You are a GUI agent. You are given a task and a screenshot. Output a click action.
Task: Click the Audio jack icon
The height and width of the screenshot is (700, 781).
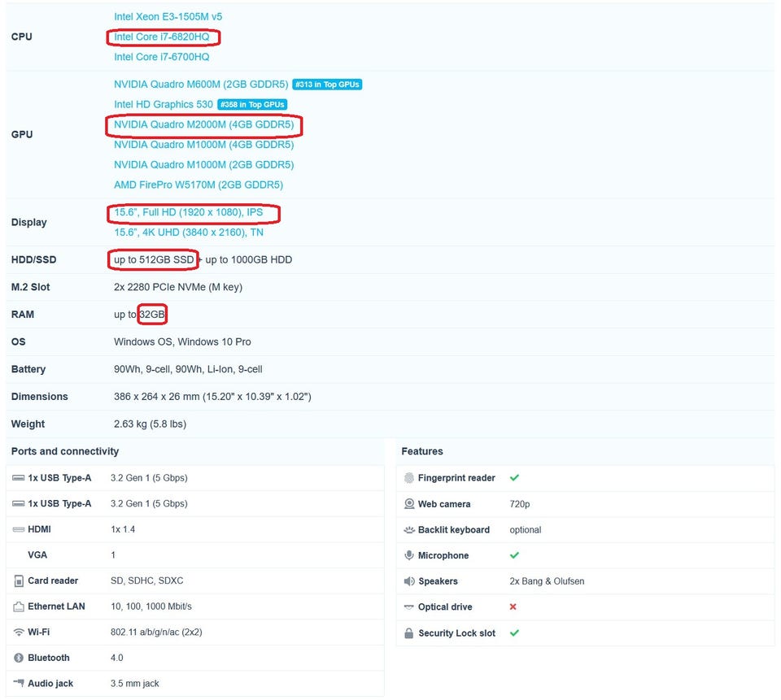(19, 683)
